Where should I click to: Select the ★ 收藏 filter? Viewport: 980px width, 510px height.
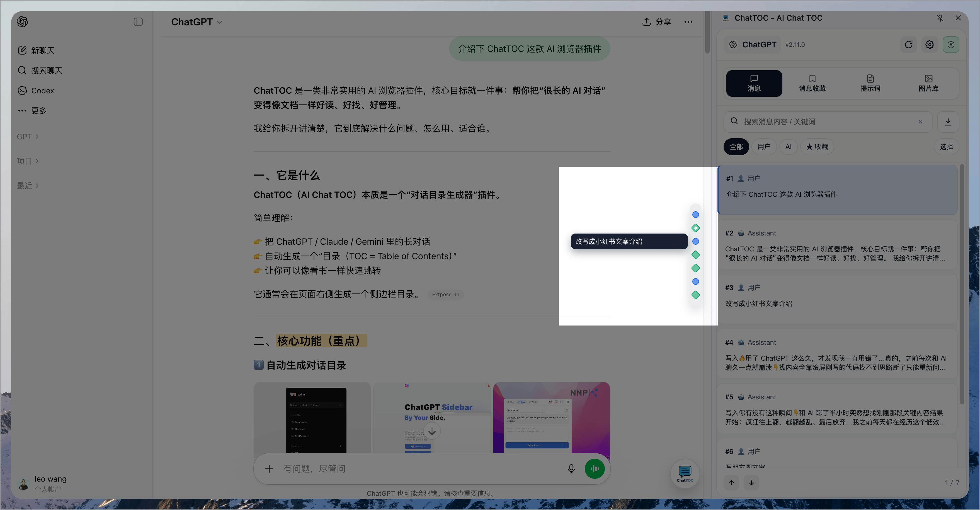tap(817, 147)
